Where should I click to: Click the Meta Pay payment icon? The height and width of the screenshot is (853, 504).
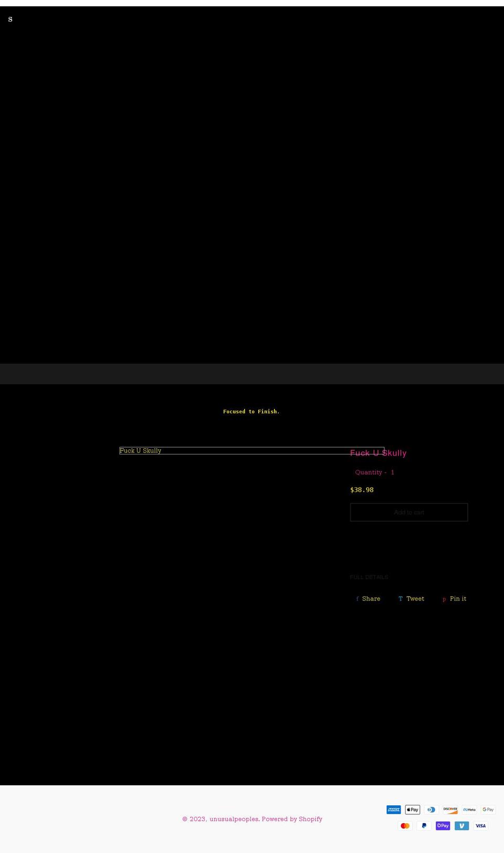point(469,809)
